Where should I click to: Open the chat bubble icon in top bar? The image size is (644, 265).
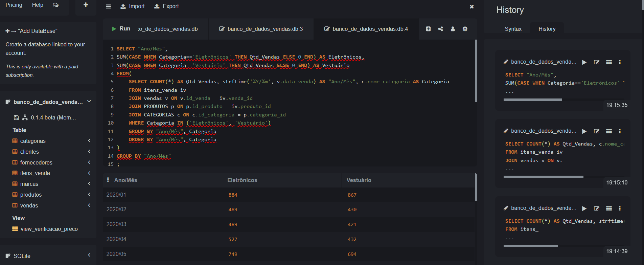click(x=56, y=5)
